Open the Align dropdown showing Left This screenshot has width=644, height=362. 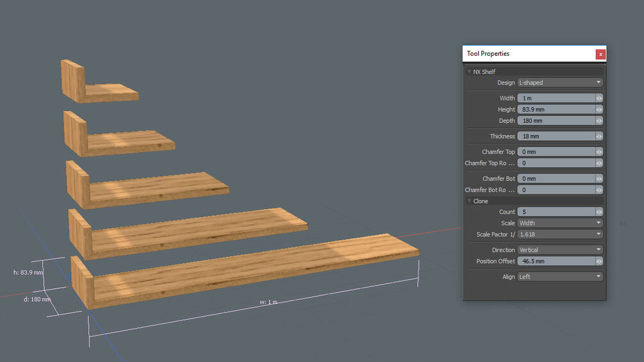click(560, 277)
